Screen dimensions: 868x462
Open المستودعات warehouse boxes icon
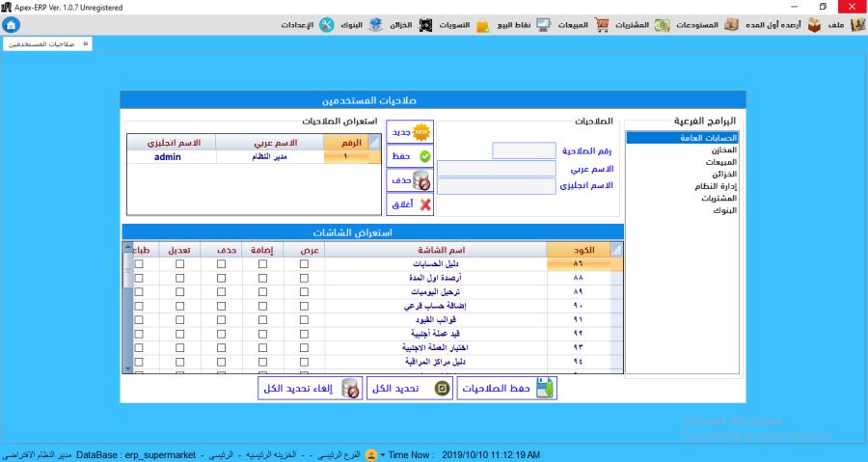pos(731,25)
